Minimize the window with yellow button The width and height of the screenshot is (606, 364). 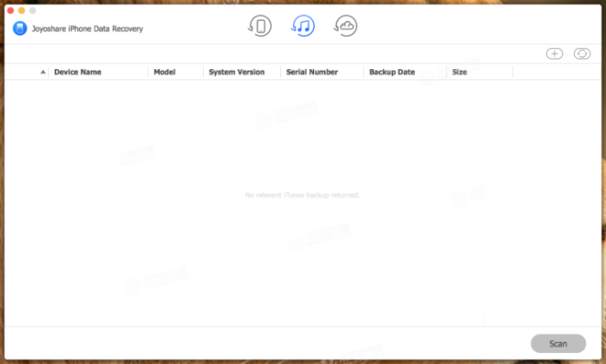click(x=22, y=10)
